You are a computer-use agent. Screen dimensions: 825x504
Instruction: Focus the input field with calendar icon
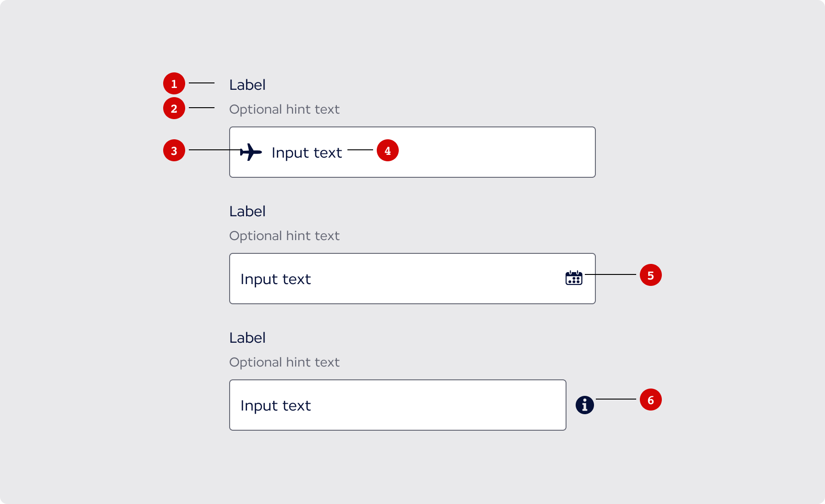(x=412, y=279)
